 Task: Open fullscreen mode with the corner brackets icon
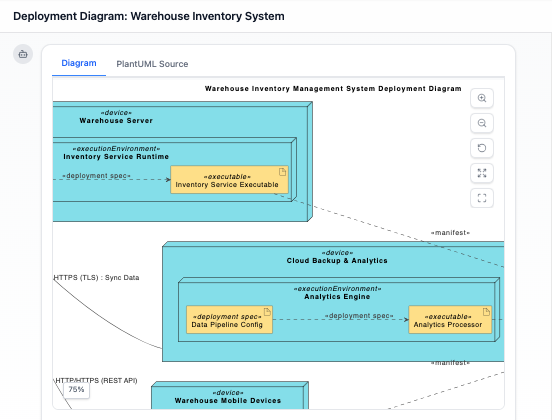(482, 198)
